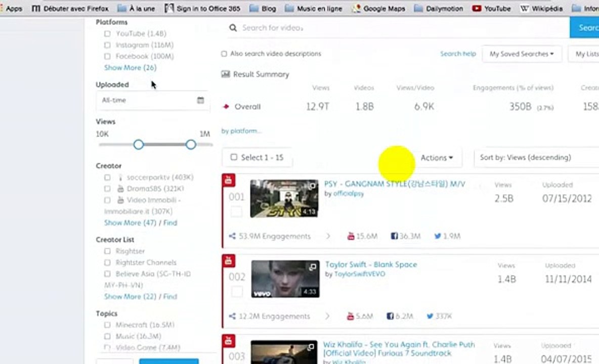Viewport: 599px width, 364px height.
Task: Click YouTube badge on See You Again row
Action: (x=229, y=341)
